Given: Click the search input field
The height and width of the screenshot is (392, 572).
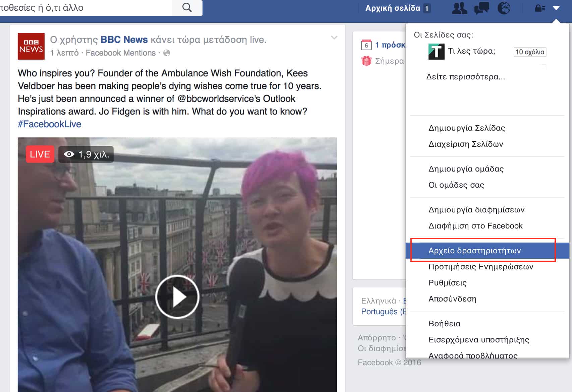Looking at the screenshot, I should click(x=85, y=7).
